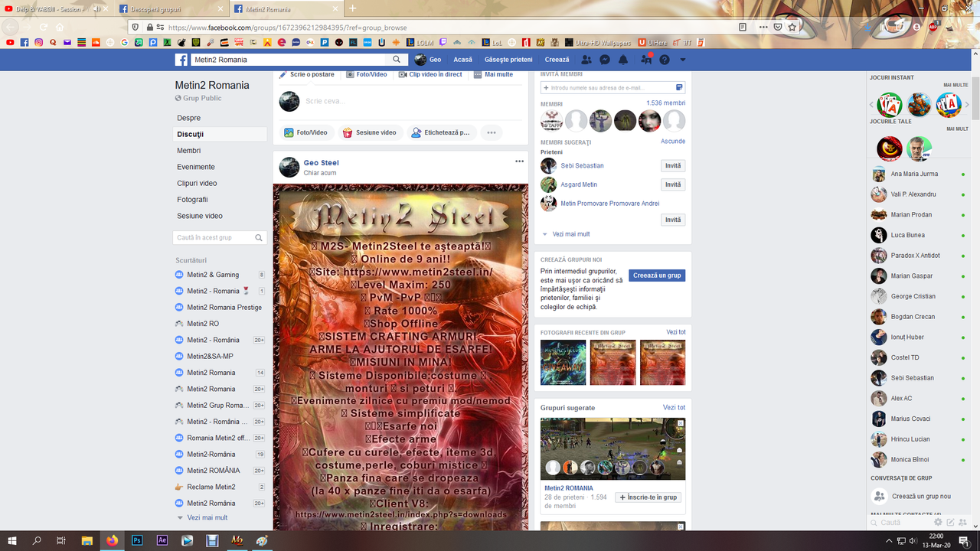Mute sound on the YouTube browser tab
Viewport: 980px width, 551px height.
97,8
